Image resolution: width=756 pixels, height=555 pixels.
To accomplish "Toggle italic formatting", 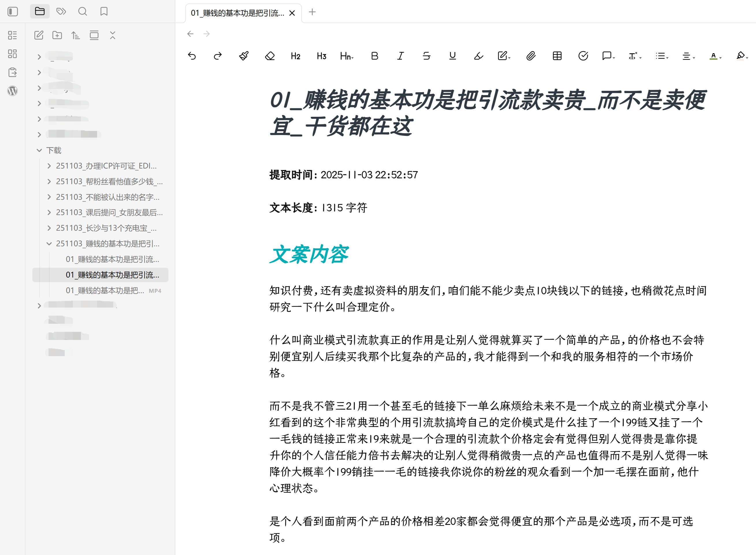I will (x=400, y=56).
